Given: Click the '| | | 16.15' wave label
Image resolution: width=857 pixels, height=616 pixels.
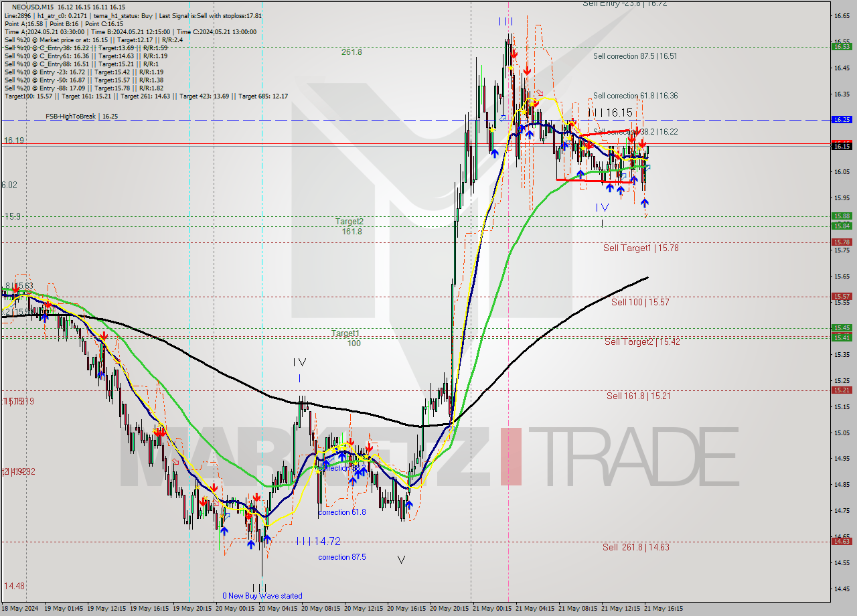Looking at the screenshot, I should 610,113.
